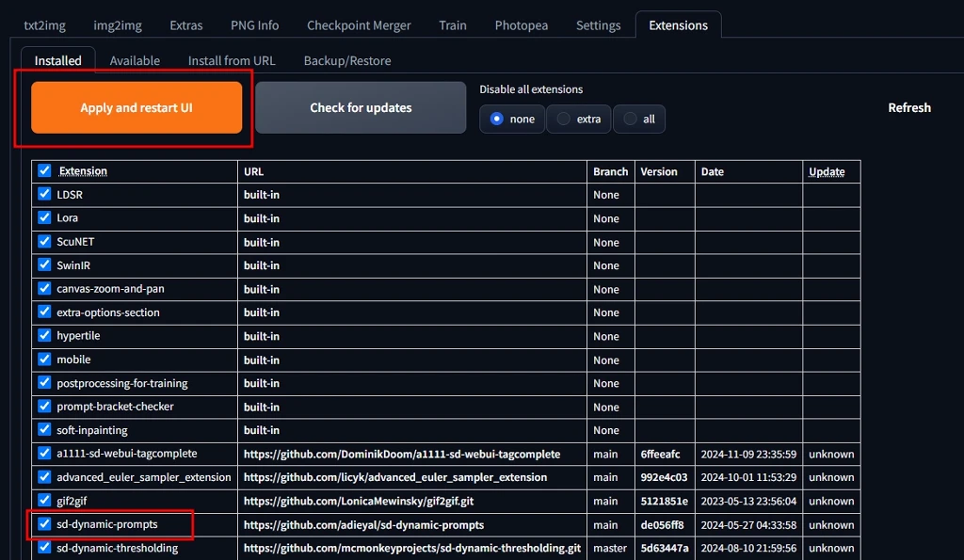Open the licyk advanced_euler_sampler_extension GitHub link
Image resolution: width=964 pixels, height=560 pixels.
pos(395,477)
